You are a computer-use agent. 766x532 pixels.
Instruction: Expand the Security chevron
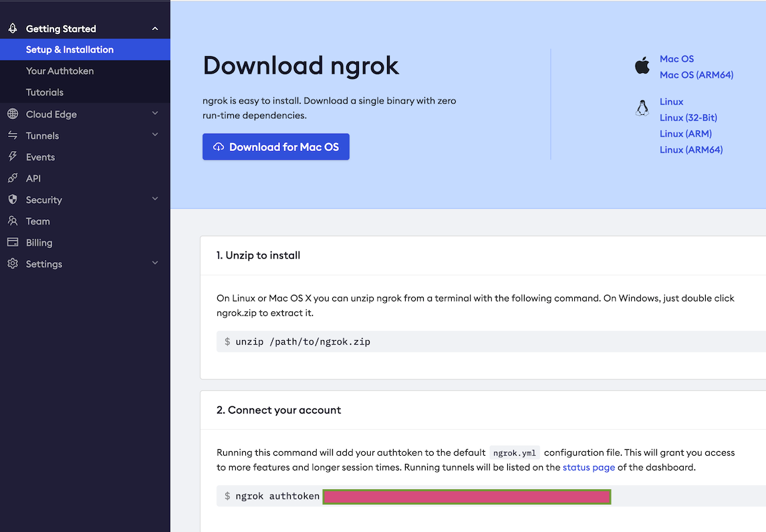pos(155,198)
